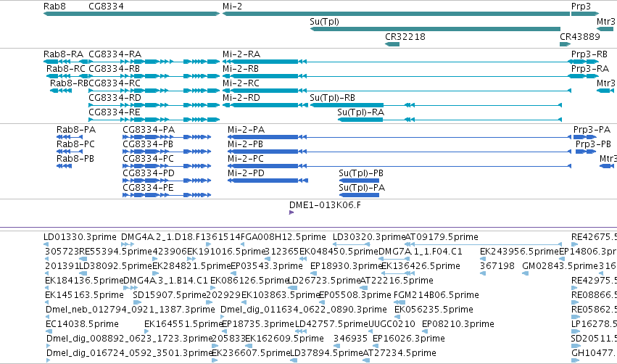
Task: Select the Su(Tpl)-RA transcript label
Action: click(x=361, y=112)
